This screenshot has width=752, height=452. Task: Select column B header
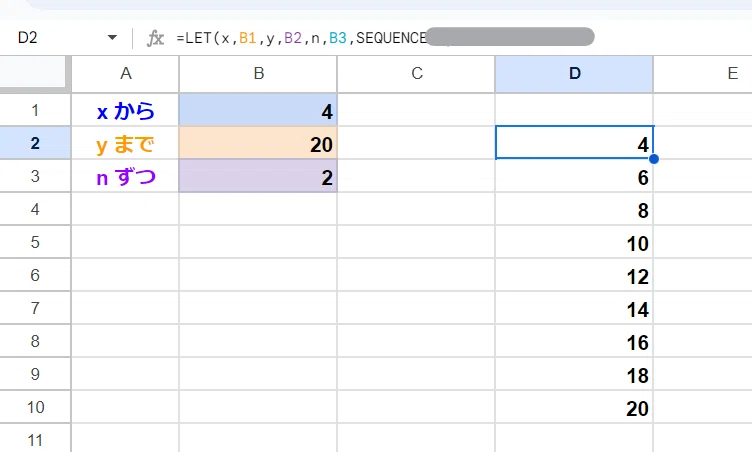point(258,73)
